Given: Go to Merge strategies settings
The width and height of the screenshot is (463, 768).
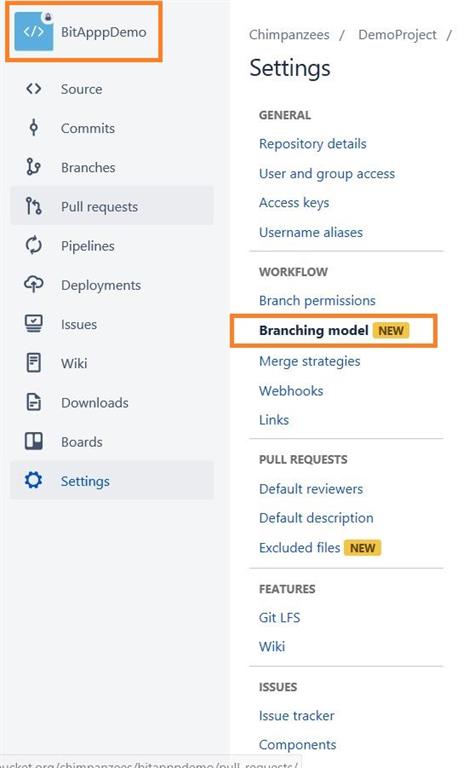Looking at the screenshot, I should point(310,361).
